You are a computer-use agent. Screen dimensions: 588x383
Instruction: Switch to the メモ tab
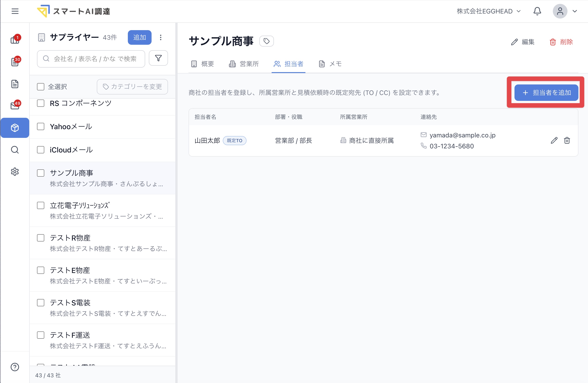pos(330,64)
